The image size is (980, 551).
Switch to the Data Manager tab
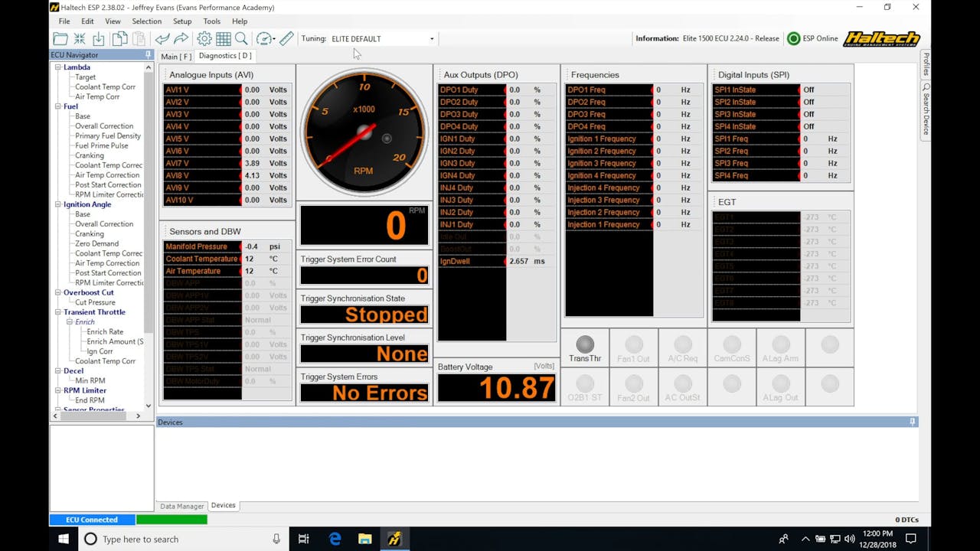click(181, 506)
